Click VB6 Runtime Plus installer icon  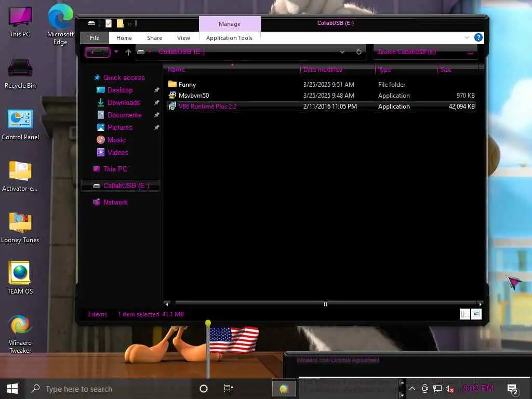point(172,106)
